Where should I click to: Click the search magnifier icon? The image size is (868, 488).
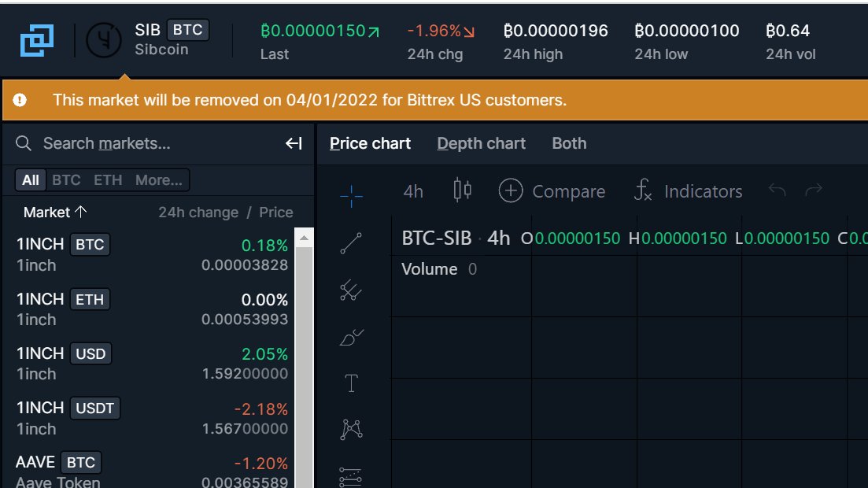pos(24,143)
